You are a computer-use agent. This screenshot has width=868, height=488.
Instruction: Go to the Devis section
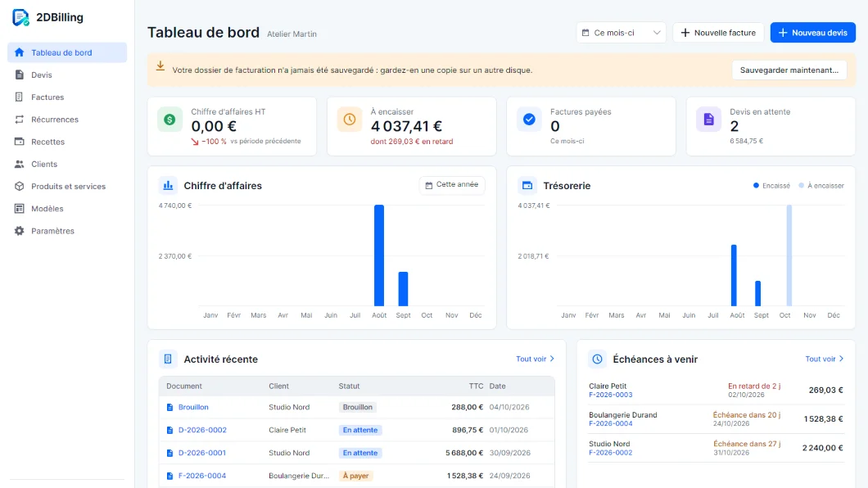coord(67,75)
